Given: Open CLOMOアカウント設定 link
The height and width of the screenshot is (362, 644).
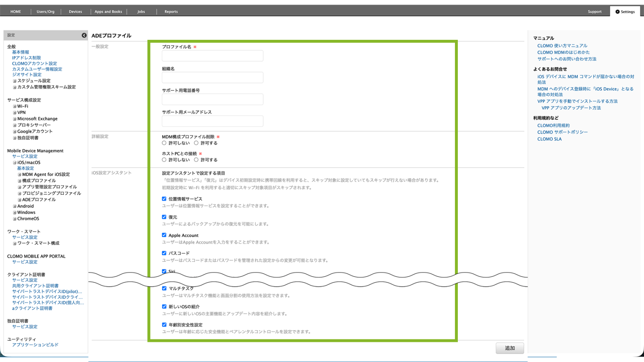Looking at the screenshot, I should 34,64.
